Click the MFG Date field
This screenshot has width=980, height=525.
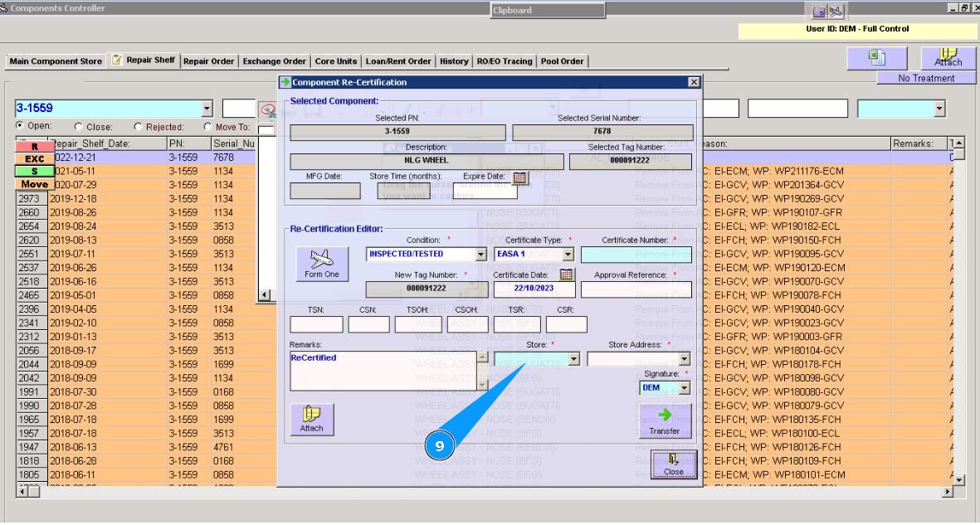pos(325,191)
